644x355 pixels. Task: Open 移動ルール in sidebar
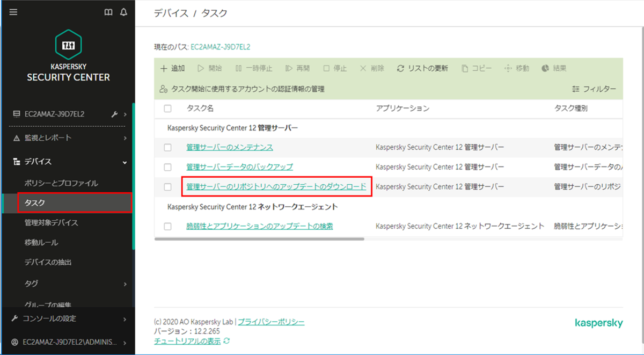[41, 243]
